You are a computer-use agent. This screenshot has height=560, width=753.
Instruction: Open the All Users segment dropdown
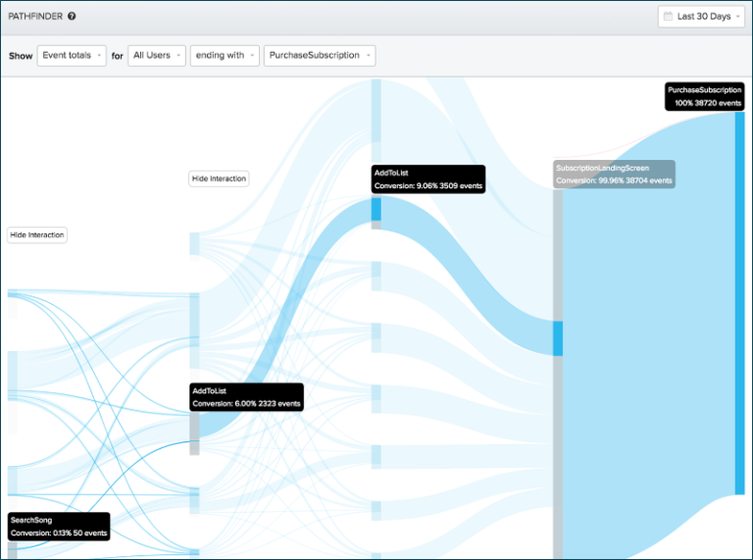[157, 56]
